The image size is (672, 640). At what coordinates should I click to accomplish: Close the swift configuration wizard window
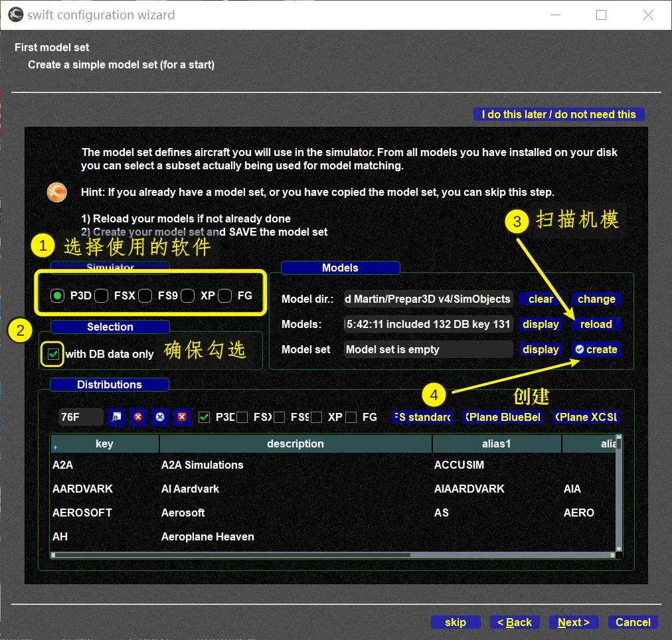click(649, 15)
